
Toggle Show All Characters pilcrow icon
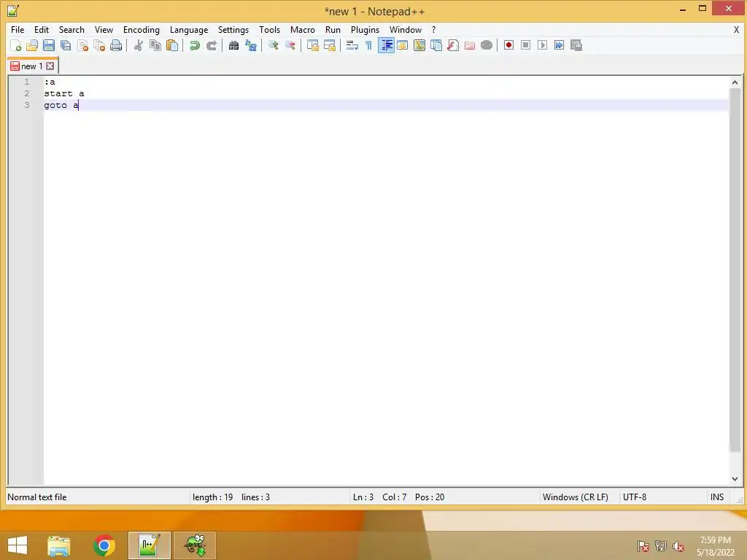click(368, 45)
